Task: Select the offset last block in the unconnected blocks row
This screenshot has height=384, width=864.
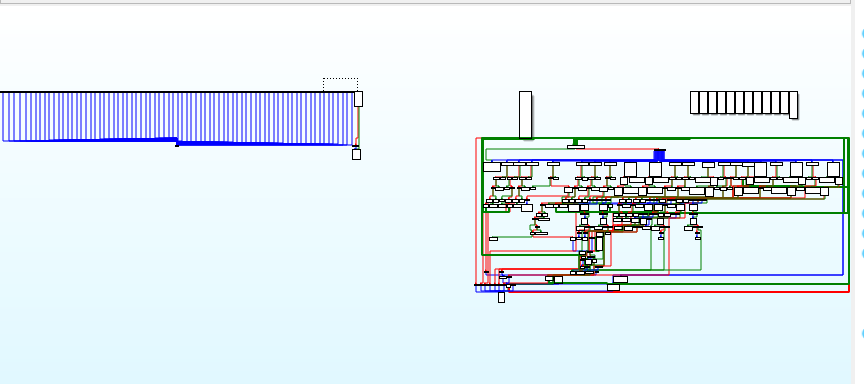Action: (793, 105)
